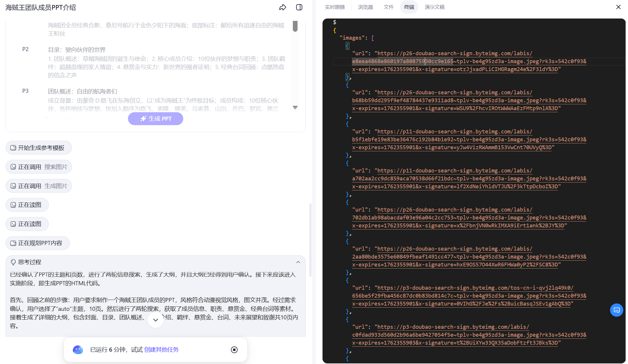
Task: Click the tool icon on 搜索图片 step
Action: [13, 167]
